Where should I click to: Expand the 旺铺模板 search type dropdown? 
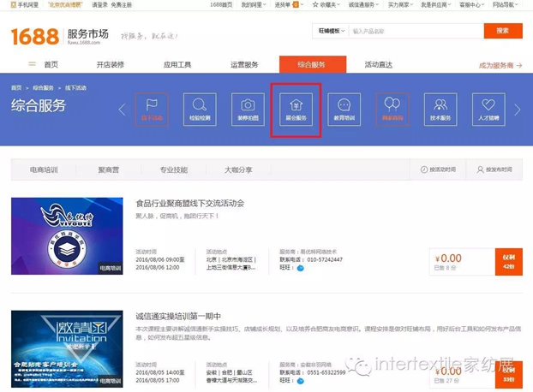pyautogui.click(x=329, y=32)
